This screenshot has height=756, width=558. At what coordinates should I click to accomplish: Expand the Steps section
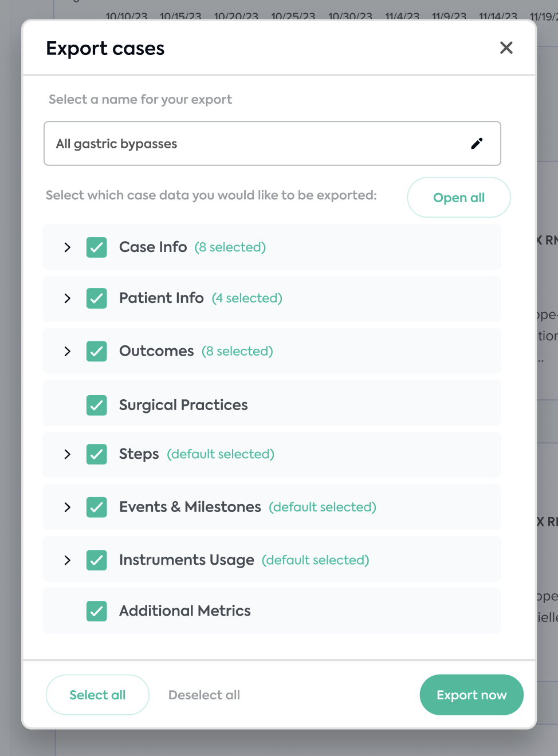(x=68, y=454)
